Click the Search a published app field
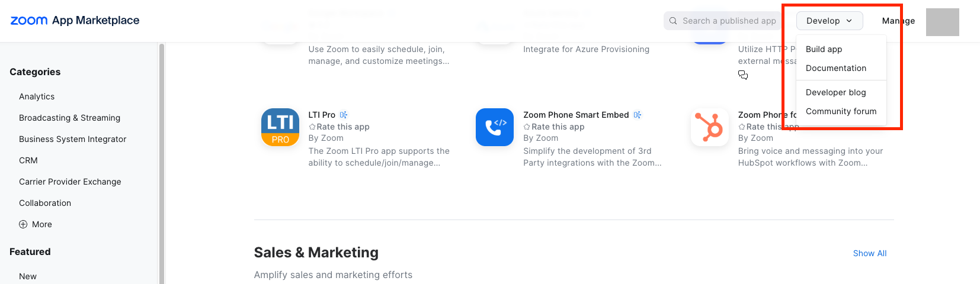The width and height of the screenshot is (980, 284). point(729,21)
